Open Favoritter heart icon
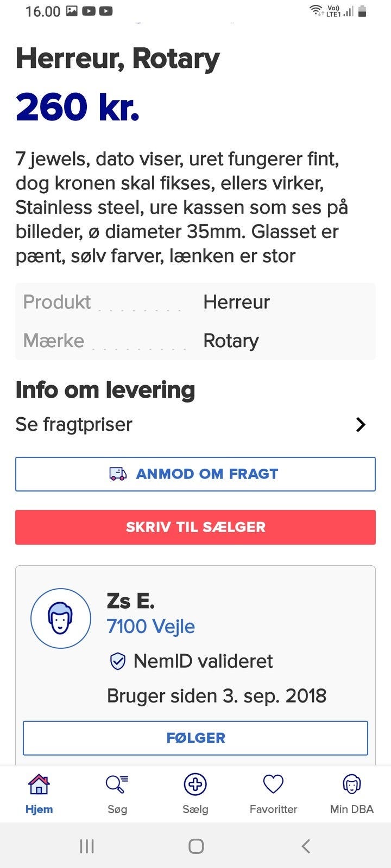Image resolution: width=391 pixels, height=868 pixels. (273, 784)
